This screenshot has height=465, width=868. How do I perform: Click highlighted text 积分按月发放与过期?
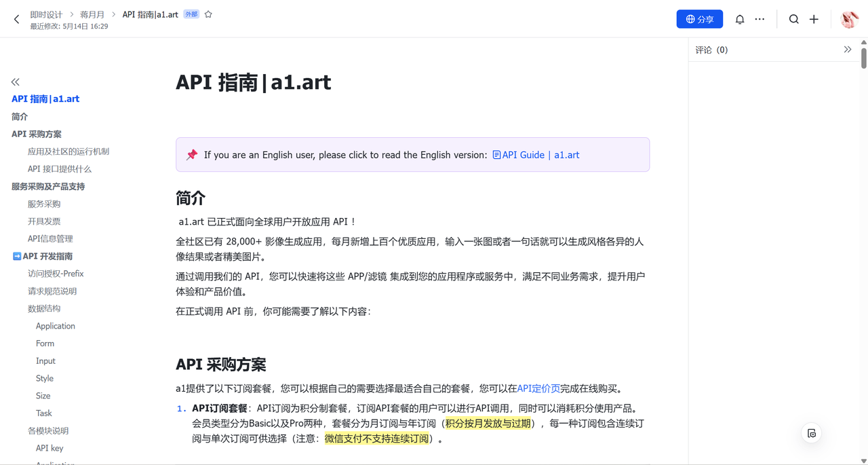coord(488,424)
